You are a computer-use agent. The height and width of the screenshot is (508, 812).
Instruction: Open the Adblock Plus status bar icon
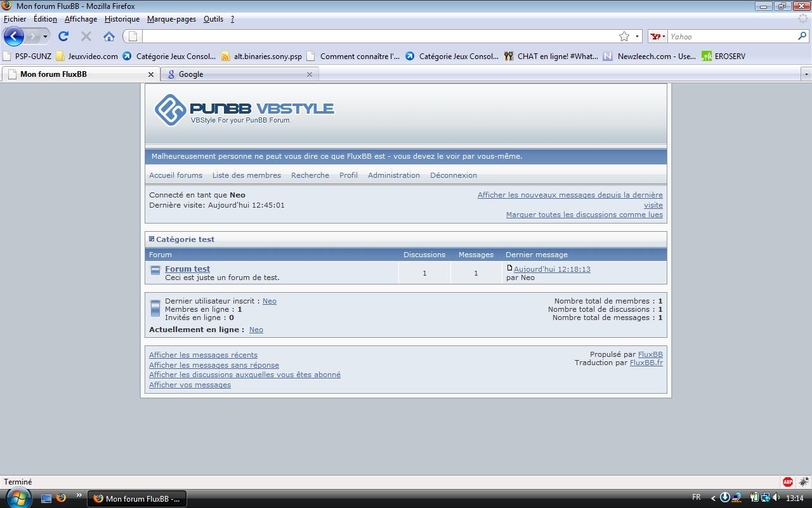[x=787, y=482]
